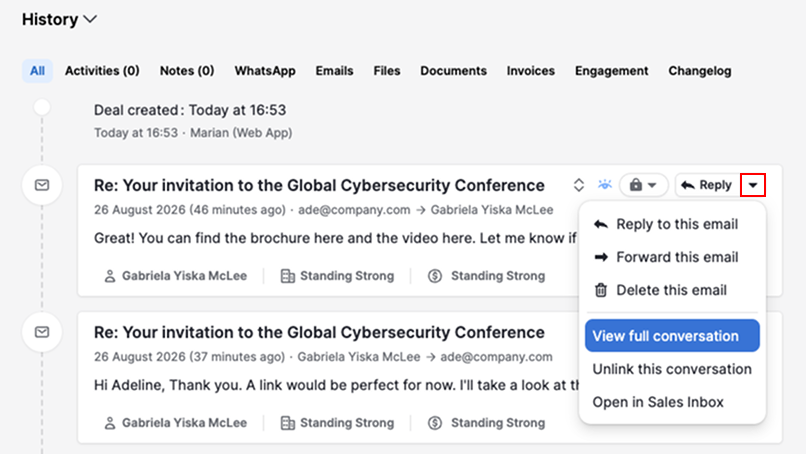
Task: Click the envelope icon on second timeline email
Action: tap(42, 332)
